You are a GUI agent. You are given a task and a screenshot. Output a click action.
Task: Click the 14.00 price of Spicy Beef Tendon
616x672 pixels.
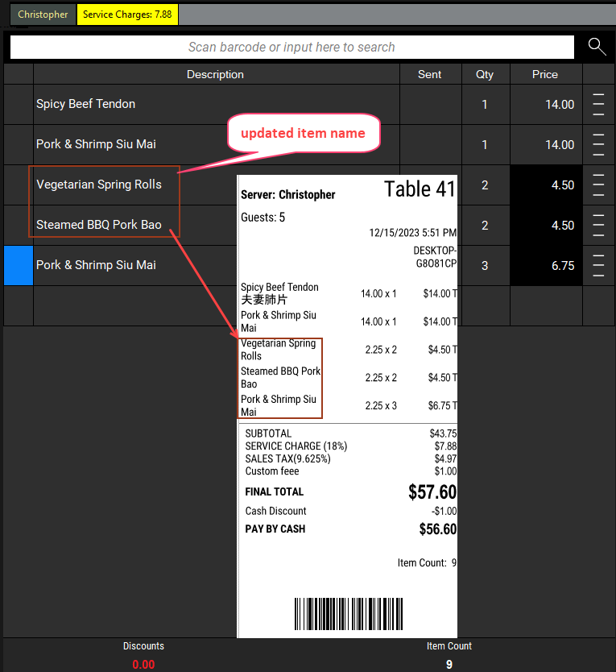click(559, 105)
